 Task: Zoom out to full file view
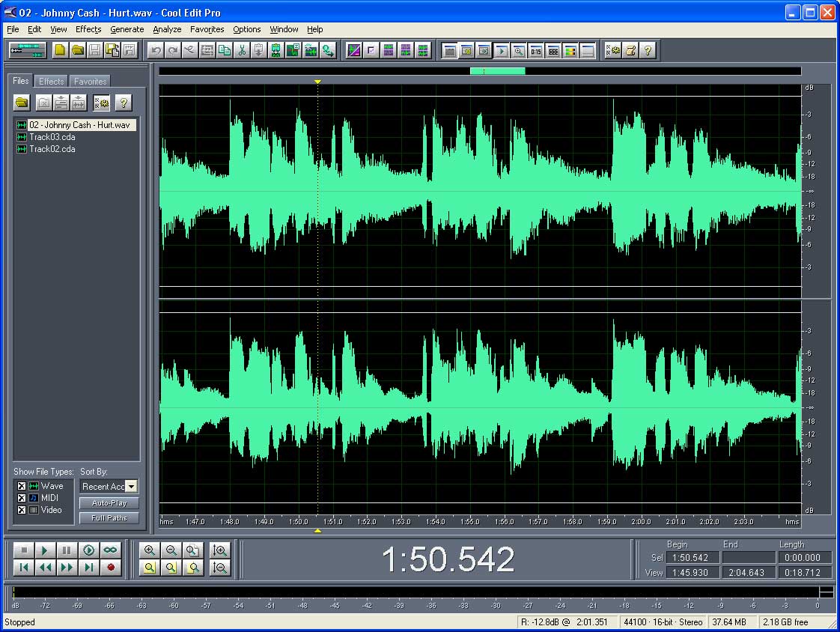[x=192, y=550]
